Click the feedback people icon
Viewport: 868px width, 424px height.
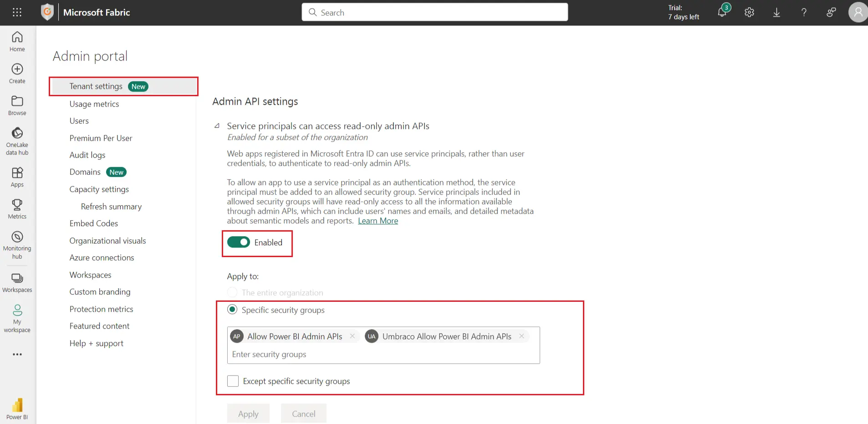pyautogui.click(x=831, y=13)
